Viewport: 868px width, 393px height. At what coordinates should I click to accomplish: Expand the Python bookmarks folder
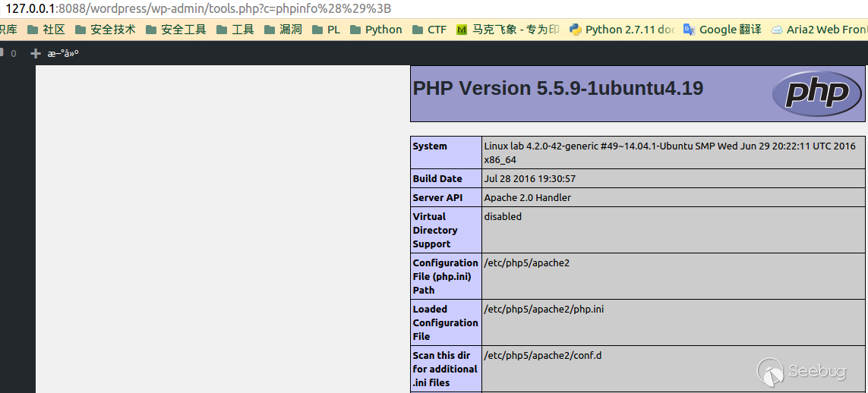point(375,30)
